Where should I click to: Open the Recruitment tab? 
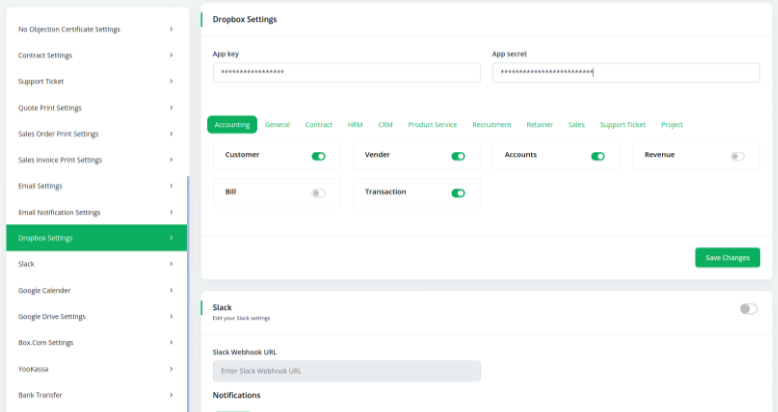pyautogui.click(x=491, y=125)
